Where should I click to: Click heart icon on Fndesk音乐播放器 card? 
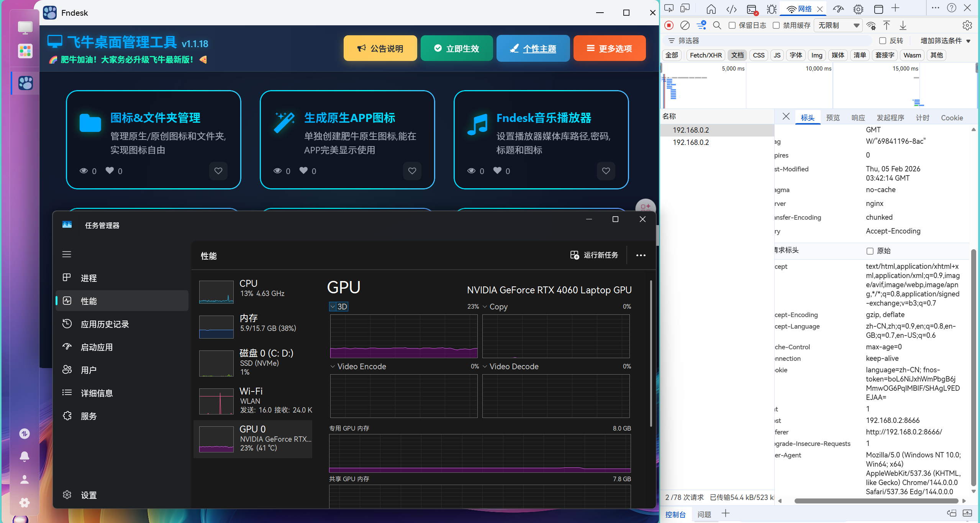pos(606,171)
